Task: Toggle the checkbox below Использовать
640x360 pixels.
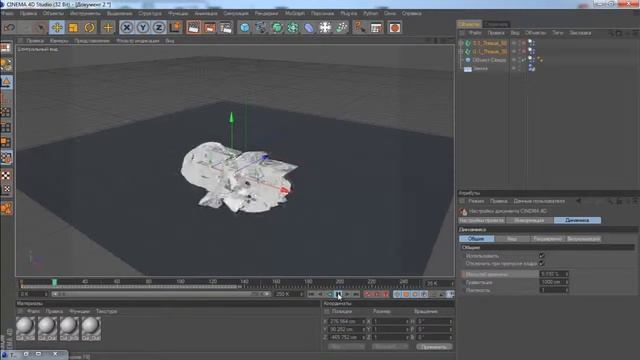Action: [x=542, y=264]
